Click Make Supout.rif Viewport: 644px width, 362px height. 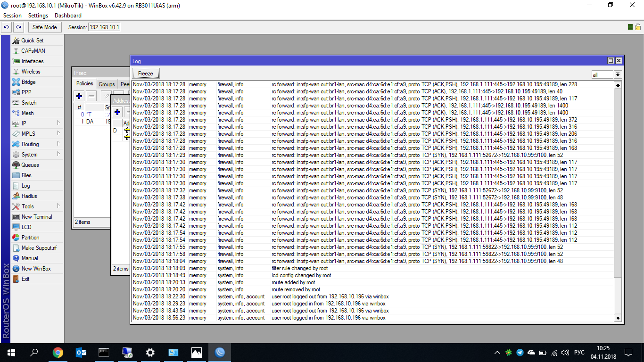click(x=37, y=248)
